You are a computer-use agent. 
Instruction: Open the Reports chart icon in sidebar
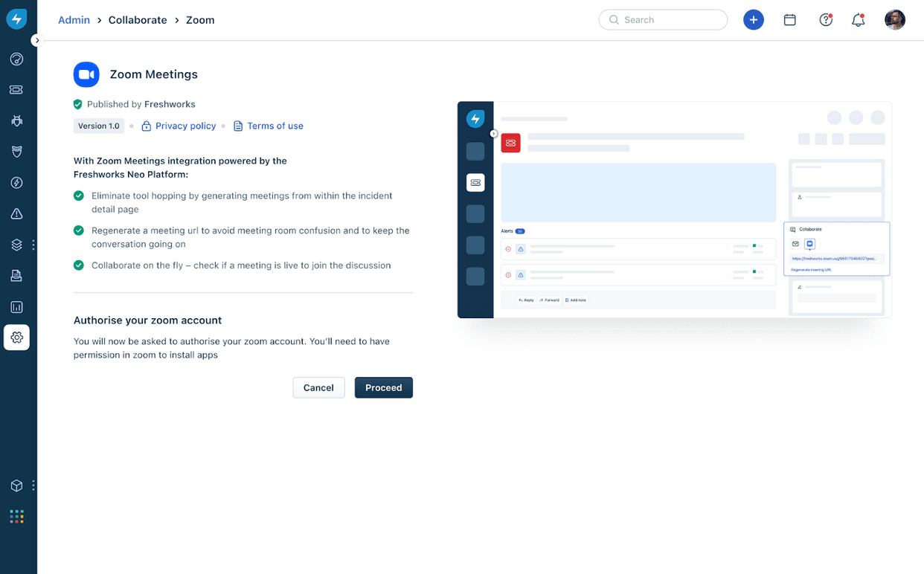pyautogui.click(x=16, y=307)
